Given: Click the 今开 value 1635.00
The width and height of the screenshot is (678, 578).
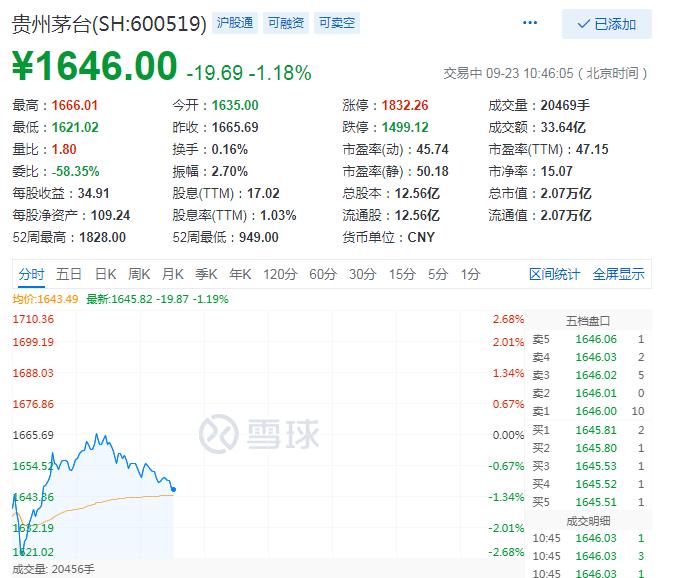Looking at the screenshot, I should pos(235,105).
